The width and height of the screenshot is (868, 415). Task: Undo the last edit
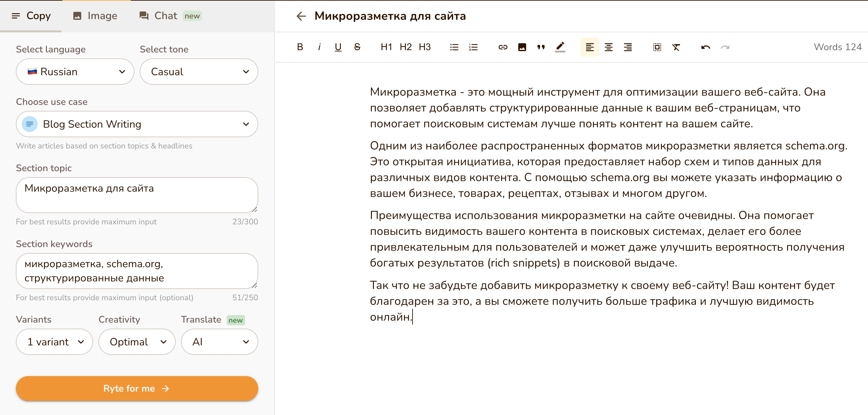click(705, 47)
